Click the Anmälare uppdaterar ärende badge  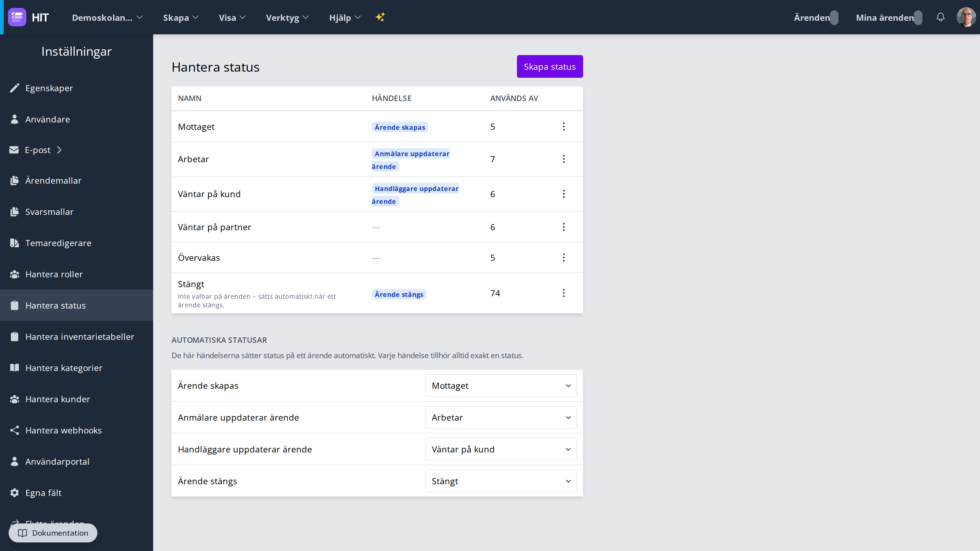pyautogui.click(x=410, y=160)
